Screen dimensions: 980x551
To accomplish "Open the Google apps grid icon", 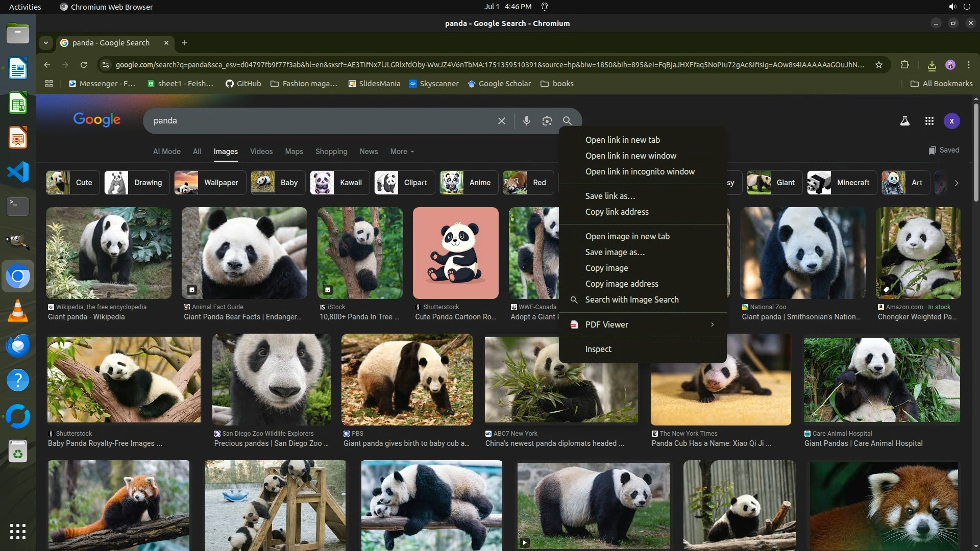I will tap(929, 121).
